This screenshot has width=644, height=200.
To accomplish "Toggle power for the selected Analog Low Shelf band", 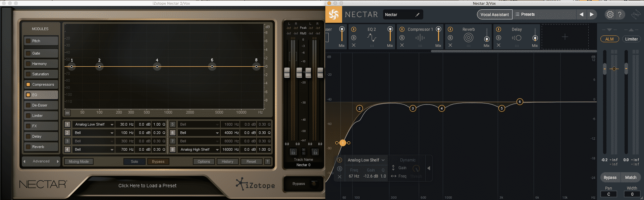I will pos(339,160).
